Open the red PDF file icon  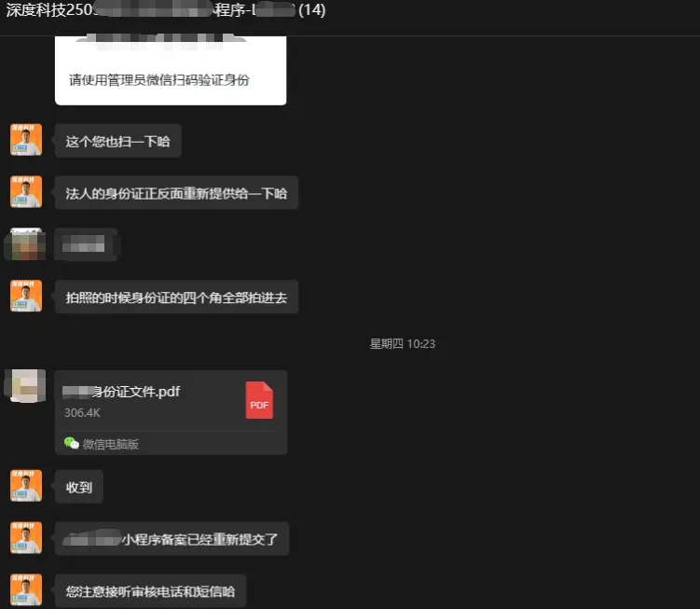coord(259,400)
